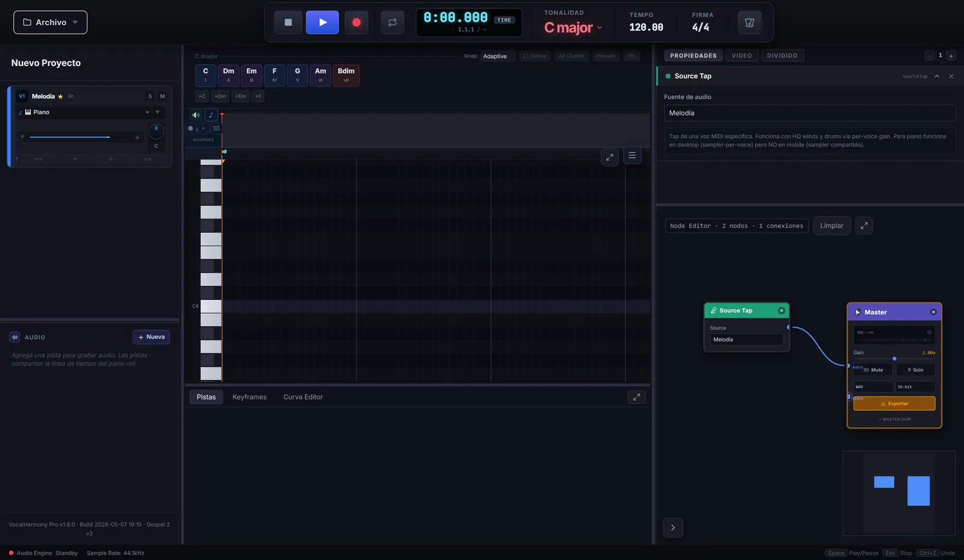Clear nodes with the Limpiar button

coord(831,226)
